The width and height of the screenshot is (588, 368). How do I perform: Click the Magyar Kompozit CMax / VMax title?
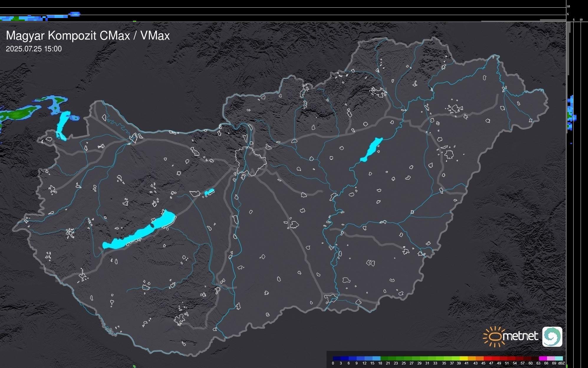click(x=88, y=36)
